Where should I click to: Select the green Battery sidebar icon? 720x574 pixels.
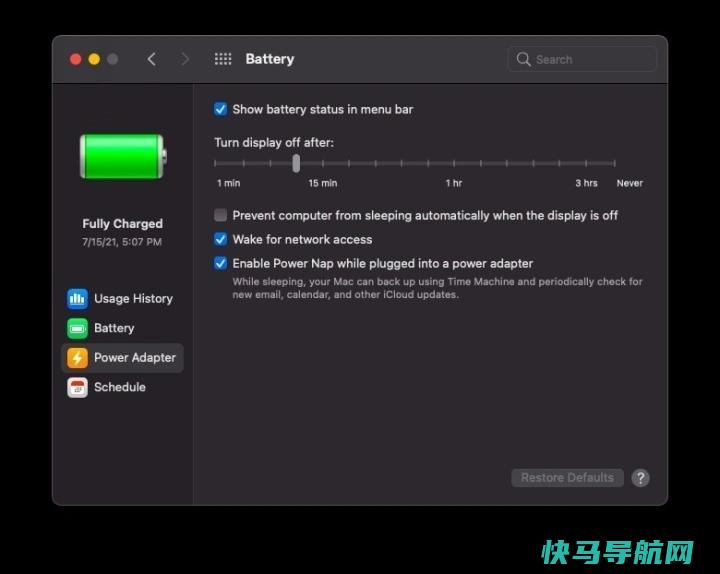pos(77,328)
